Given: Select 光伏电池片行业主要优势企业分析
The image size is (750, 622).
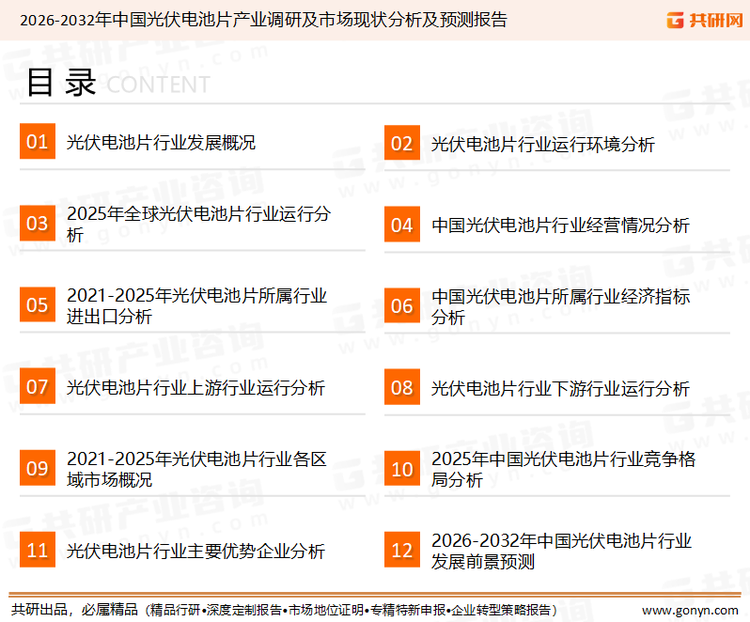Looking at the screenshot, I should pyautogui.click(x=196, y=551).
